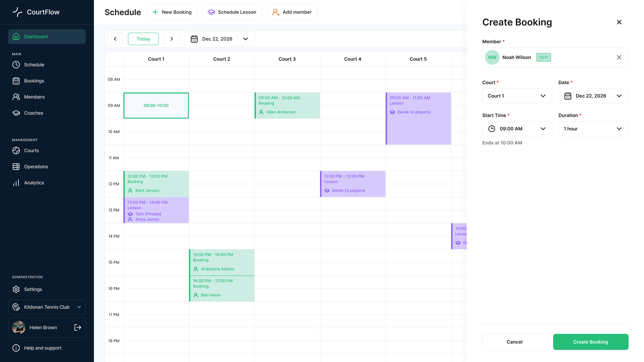Open Anastasia Adams' 15:00 PM booking

[x=222, y=262]
